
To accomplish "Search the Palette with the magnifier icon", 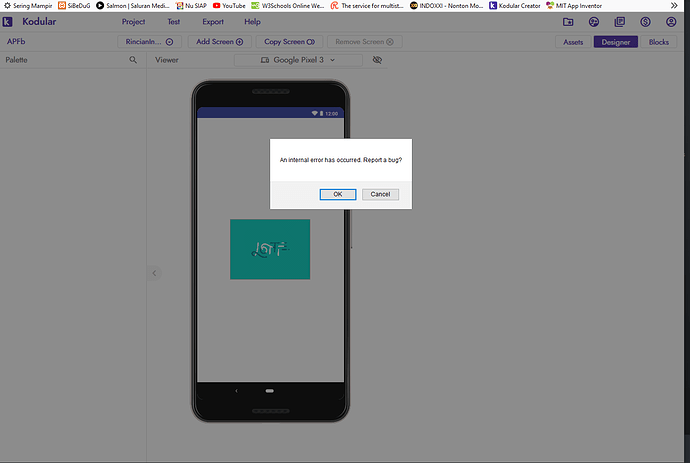I will click(133, 60).
